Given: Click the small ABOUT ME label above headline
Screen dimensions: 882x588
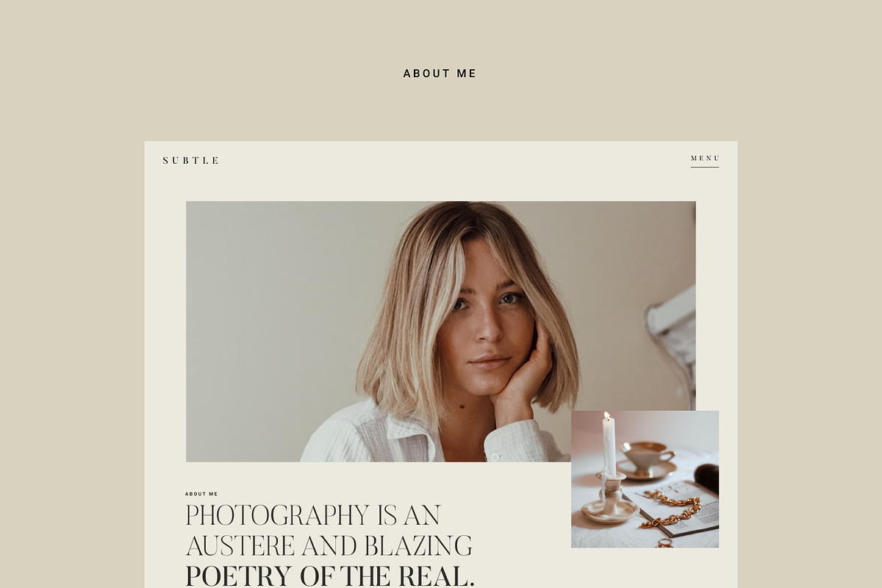Looking at the screenshot, I should (201, 494).
